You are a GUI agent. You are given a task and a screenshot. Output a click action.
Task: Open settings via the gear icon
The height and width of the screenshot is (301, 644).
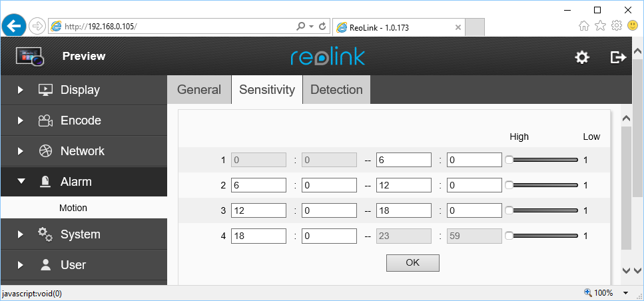[582, 57]
